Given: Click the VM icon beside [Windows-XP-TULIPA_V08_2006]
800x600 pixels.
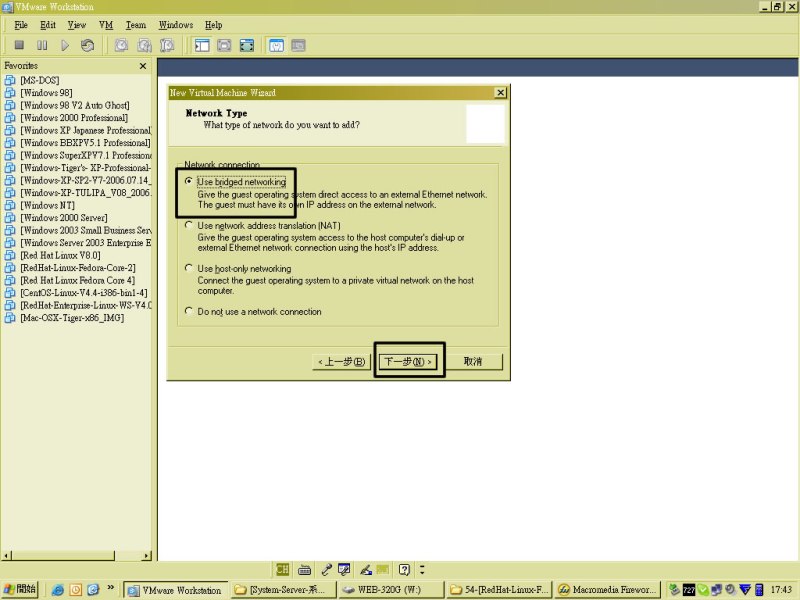Looking at the screenshot, I should 10,193.
